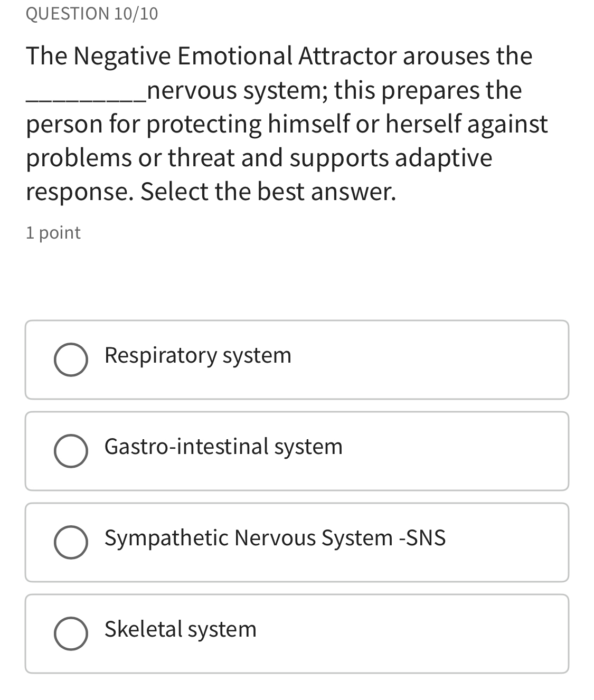Click empty right side of Sympathetic Nervous card

(x=507, y=543)
